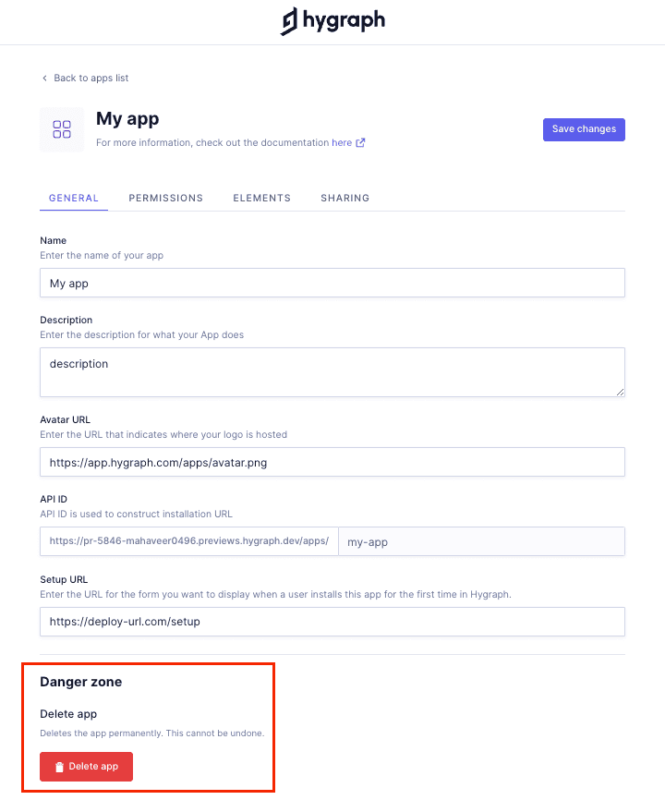
Task: Select the GENERAL tab
Action: coord(74,198)
